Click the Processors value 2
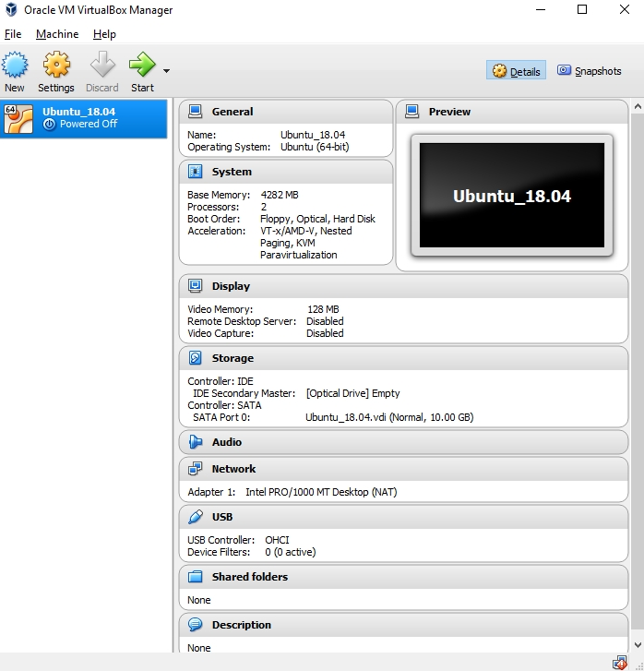Viewport: 644px width, 671px height. tap(264, 207)
